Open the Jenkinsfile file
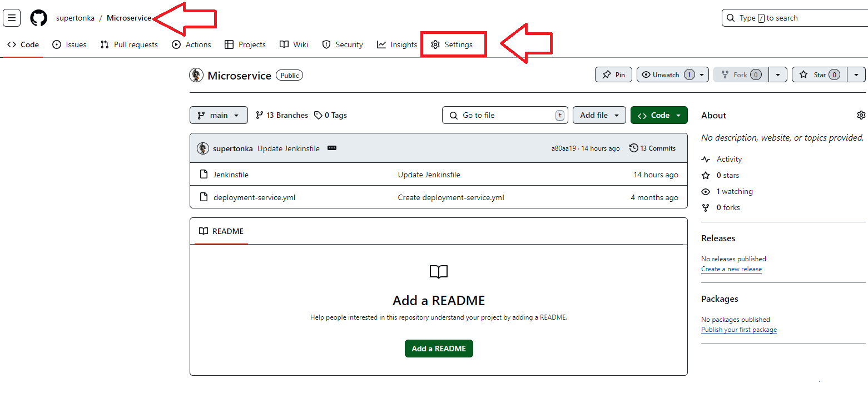The image size is (868, 393). tap(231, 175)
